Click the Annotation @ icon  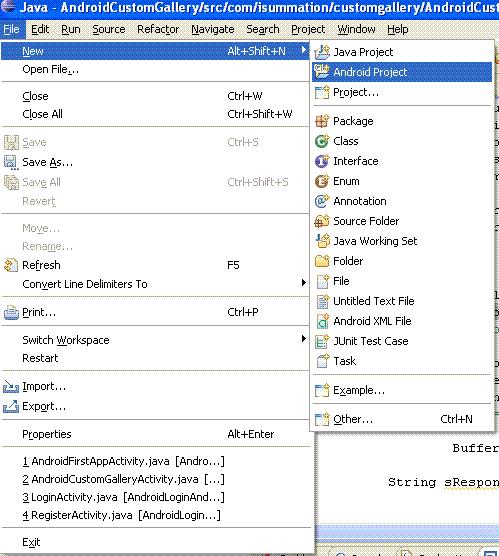click(x=322, y=201)
